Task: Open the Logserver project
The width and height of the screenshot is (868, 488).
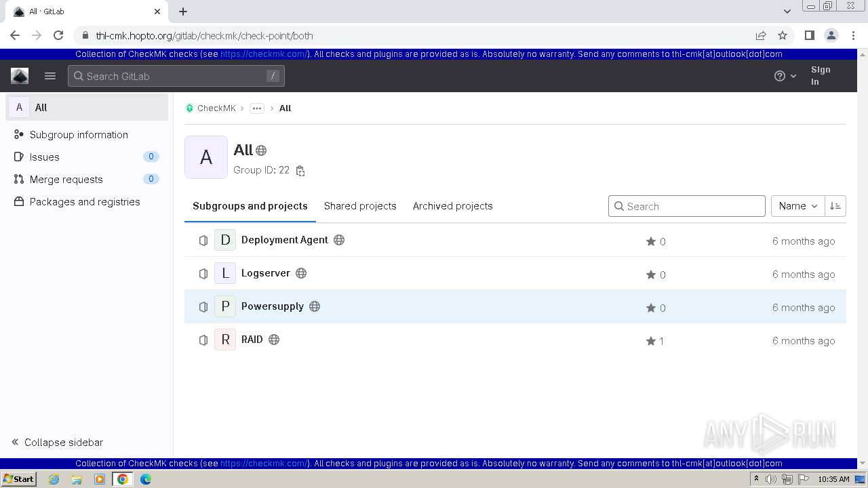Action: tap(266, 273)
